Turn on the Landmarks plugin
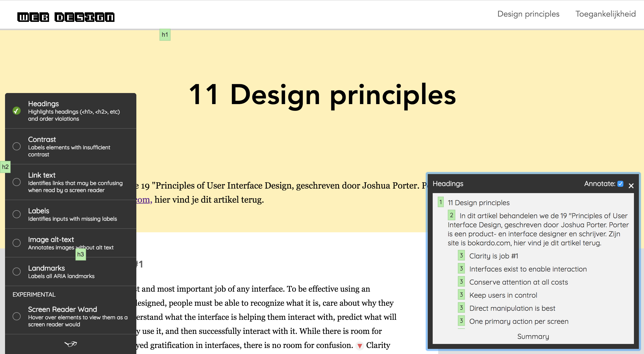This screenshot has width=644, height=354. click(x=17, y=272)
